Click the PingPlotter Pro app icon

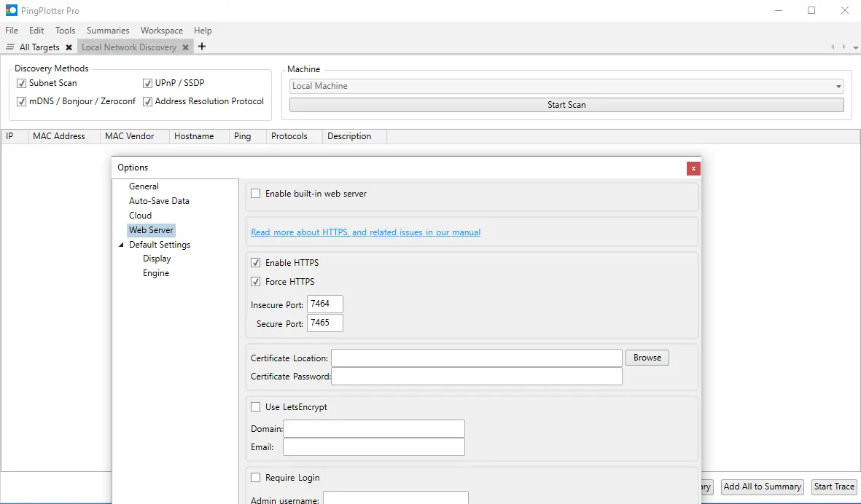[12, 11]
